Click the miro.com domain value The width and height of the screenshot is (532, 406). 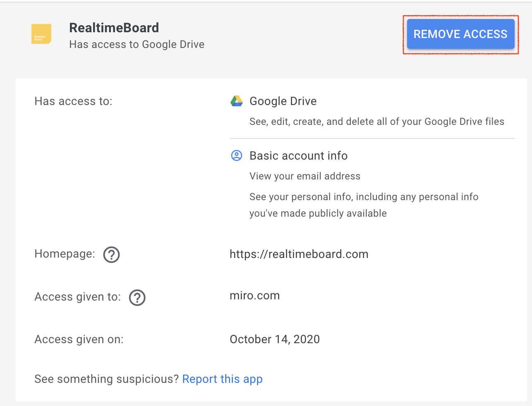point(254,296)
